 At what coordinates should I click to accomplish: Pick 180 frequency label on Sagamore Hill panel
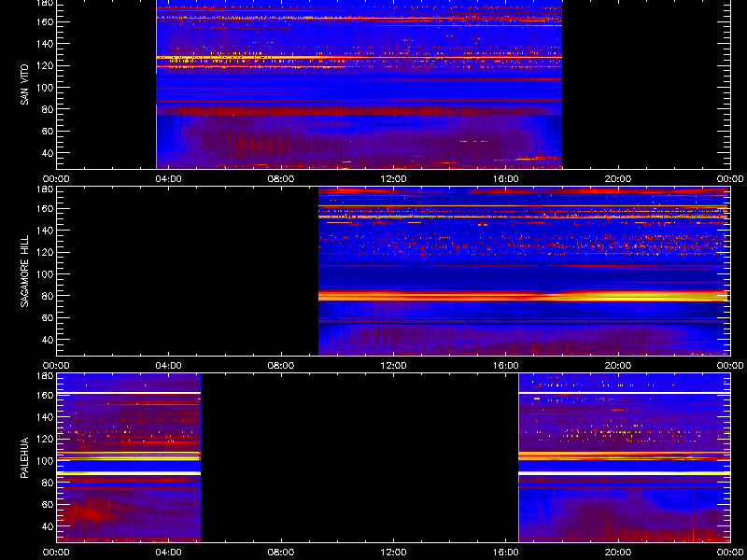[46, 189]
